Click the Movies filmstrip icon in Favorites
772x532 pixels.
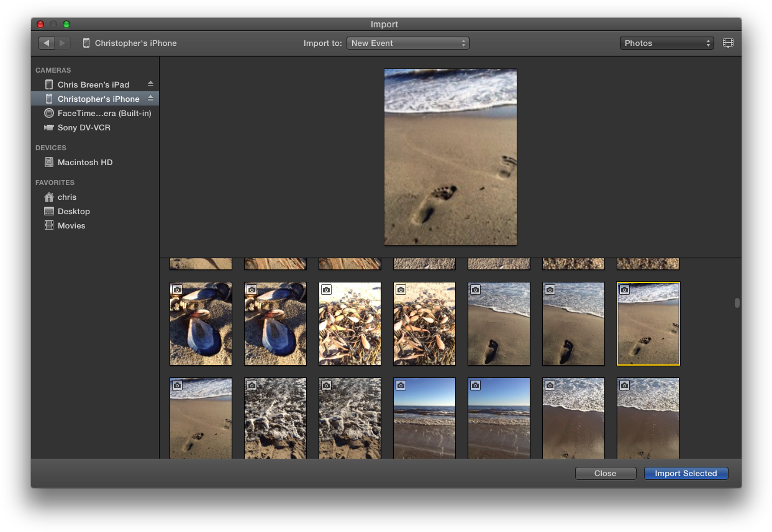pyautogui.click(x=49, y=225)
